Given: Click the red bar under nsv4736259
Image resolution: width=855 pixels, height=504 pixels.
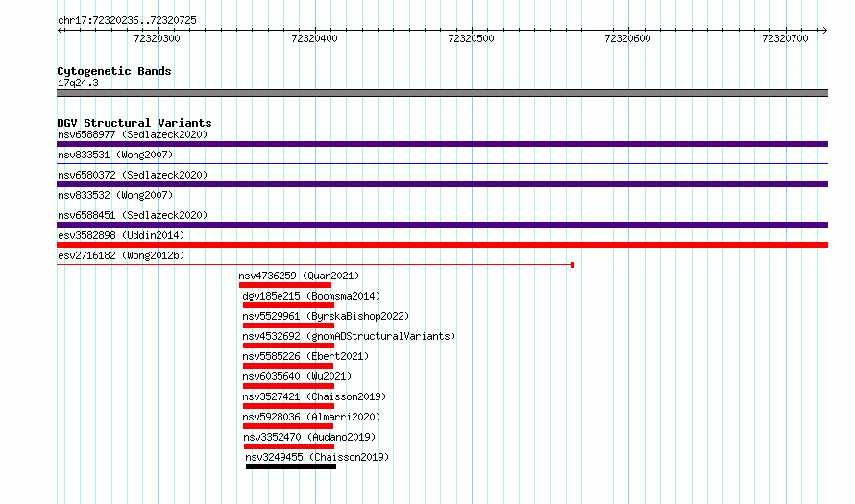Looking at the screenshot, I should pos(285,285).
